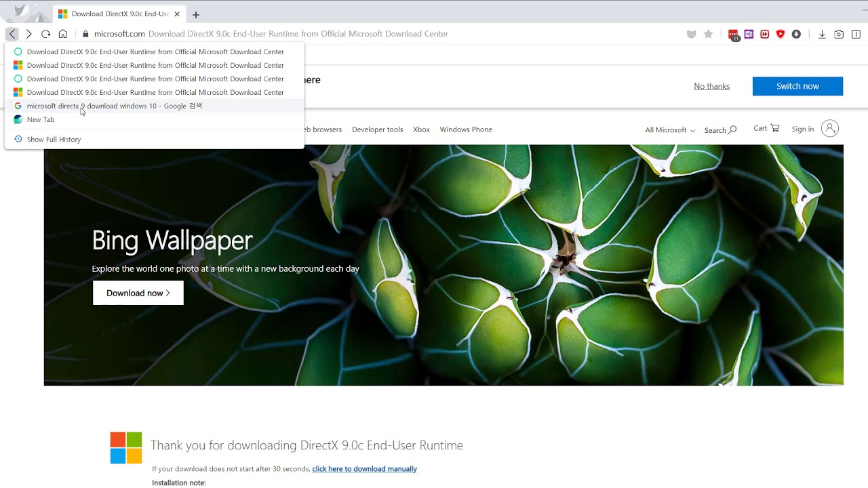Click the Microsoft logo beside Thank you text
868x488 pixels.
pyautogui.click(x=126, y=448)
